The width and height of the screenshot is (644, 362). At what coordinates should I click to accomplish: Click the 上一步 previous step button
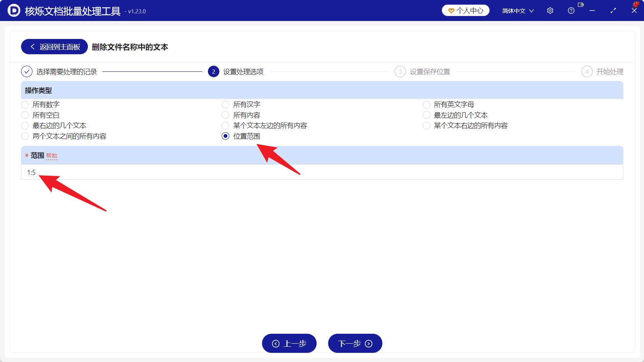289,343
